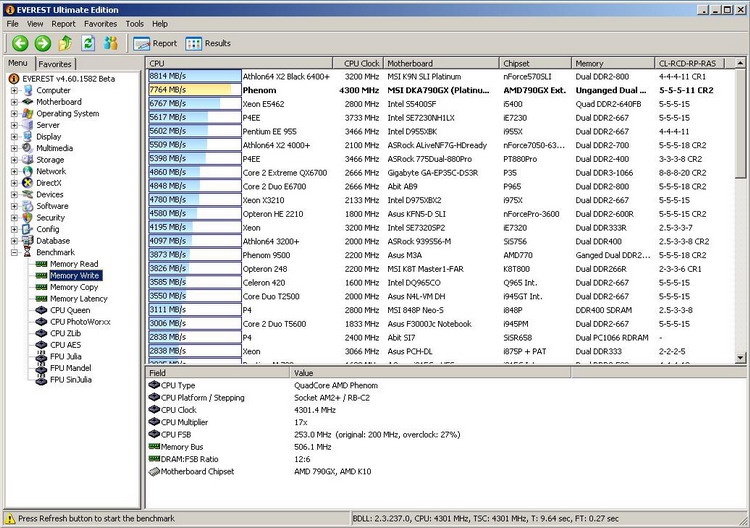The width and height of the screenshot is (750, 528).
Task: Switch to the Favorites tab
Action: click(55, 64)
